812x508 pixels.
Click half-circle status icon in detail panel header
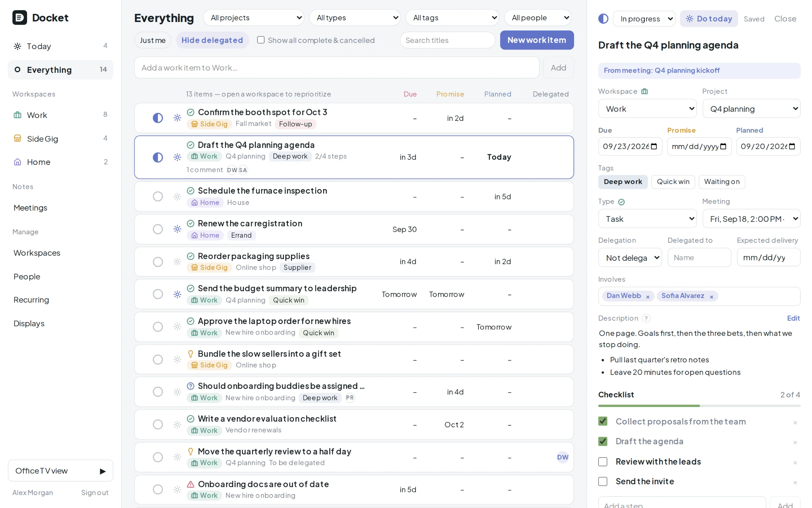603,19
